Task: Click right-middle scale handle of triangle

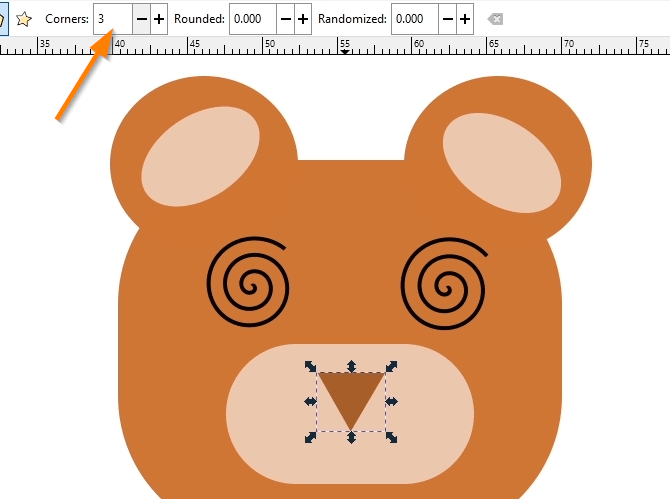Action: pyautogui.click(x=392, y=402)
